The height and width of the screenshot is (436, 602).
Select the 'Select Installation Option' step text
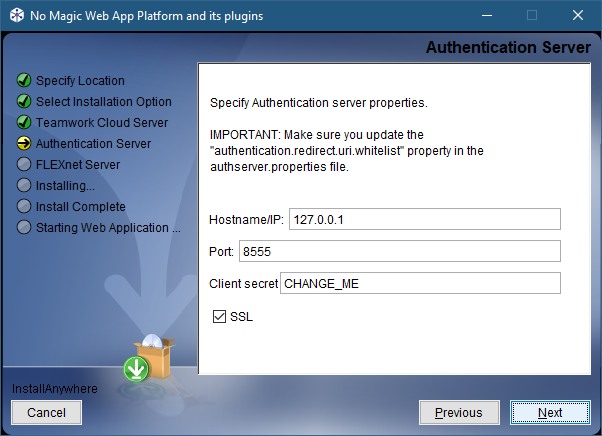click(x=104, y=102)
